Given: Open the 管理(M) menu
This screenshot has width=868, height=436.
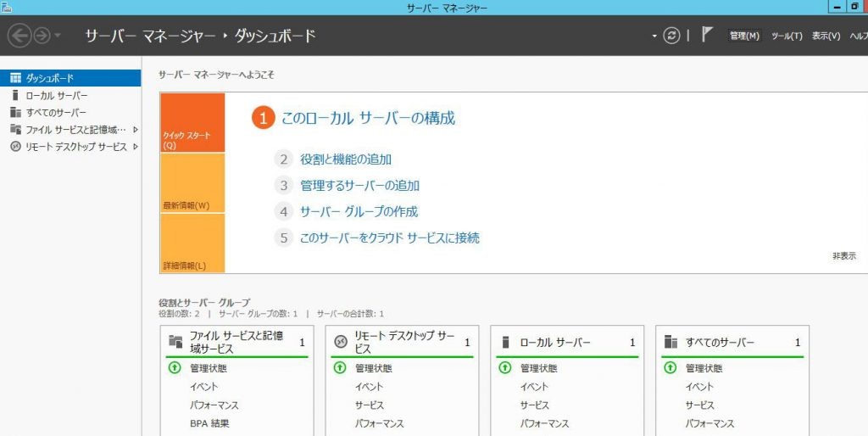Looking at the screenshot, I should click(x=744, y=36).
